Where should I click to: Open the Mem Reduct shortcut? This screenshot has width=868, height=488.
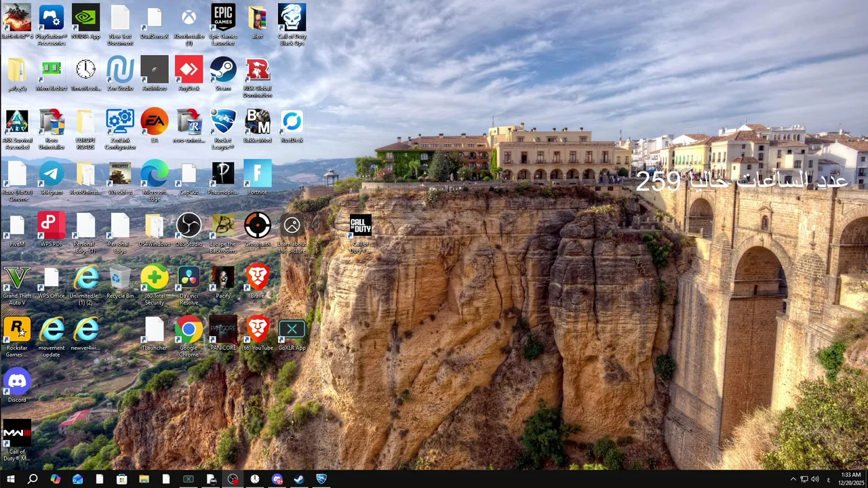pos(52,74)
